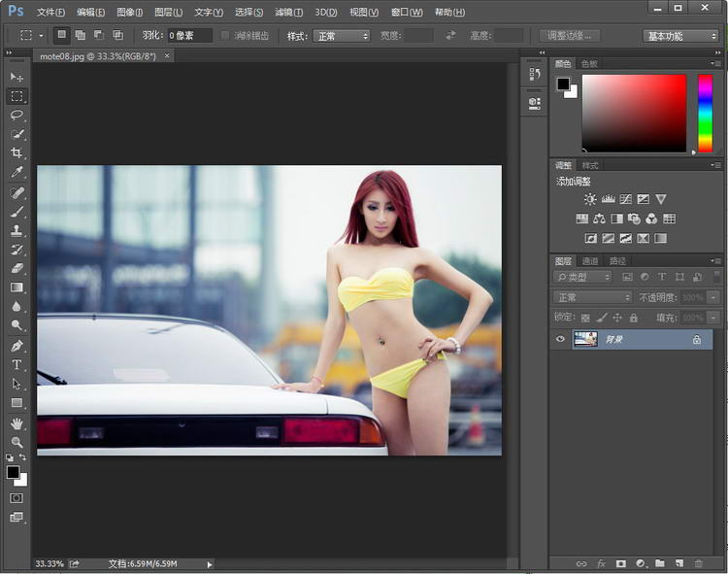Viewport: 728px width, 574px height.
Task: Open the 样式 style dropdown set to 正常
Action: 341,36
